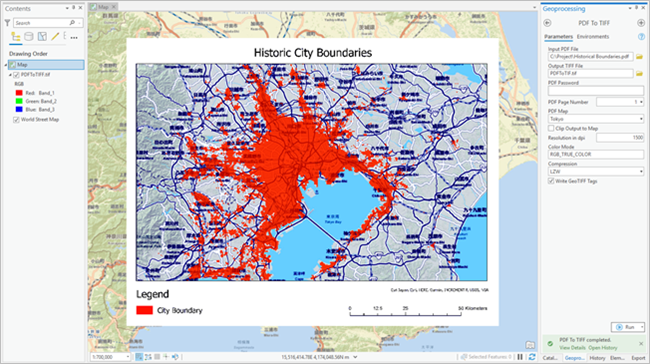Switch to Export pane tab
This screenshot has width=650, height=364.
(638, 358)
